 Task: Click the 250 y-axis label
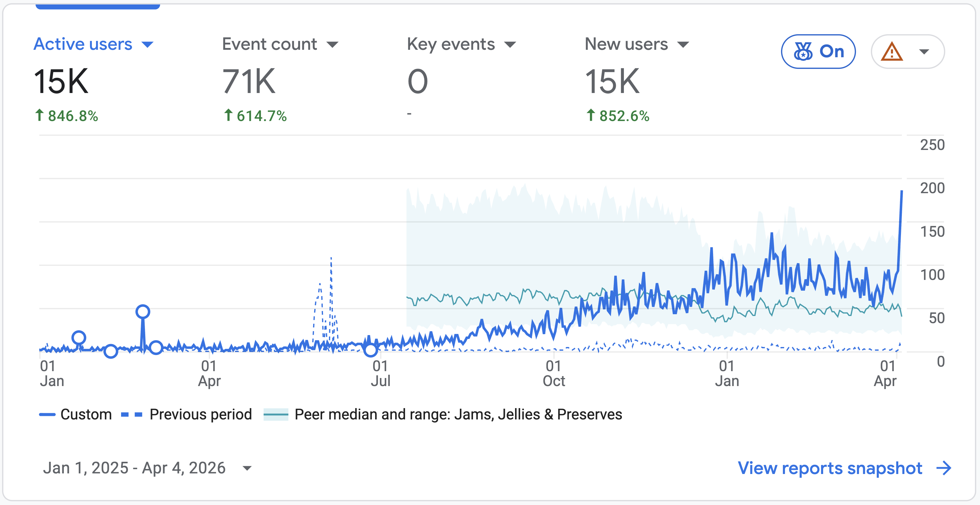(x=932, y=145)
